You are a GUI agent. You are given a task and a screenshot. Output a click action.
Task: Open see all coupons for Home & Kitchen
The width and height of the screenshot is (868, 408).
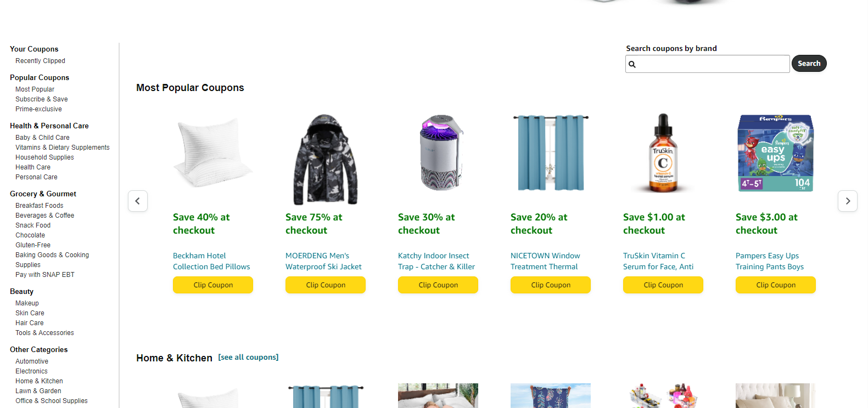point(248,357)
